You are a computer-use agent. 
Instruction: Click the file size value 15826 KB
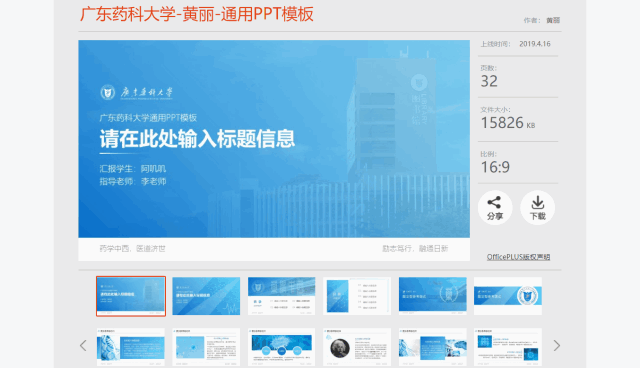click(508, 123)
